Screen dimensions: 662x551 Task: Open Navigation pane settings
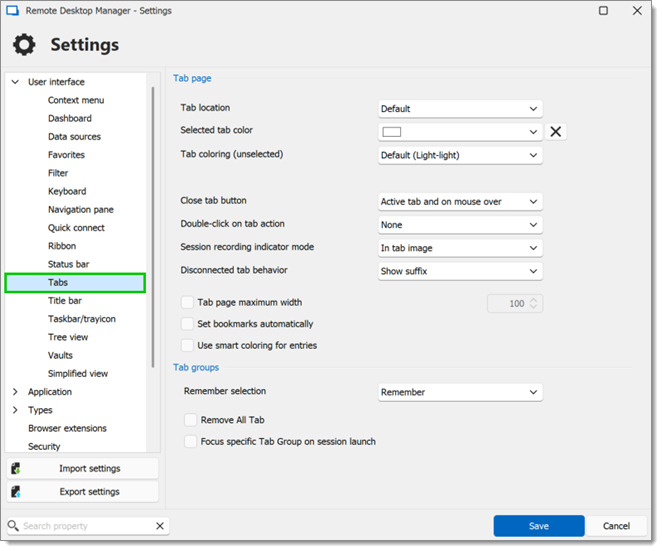pyautogui.click(x=81, y=210)
